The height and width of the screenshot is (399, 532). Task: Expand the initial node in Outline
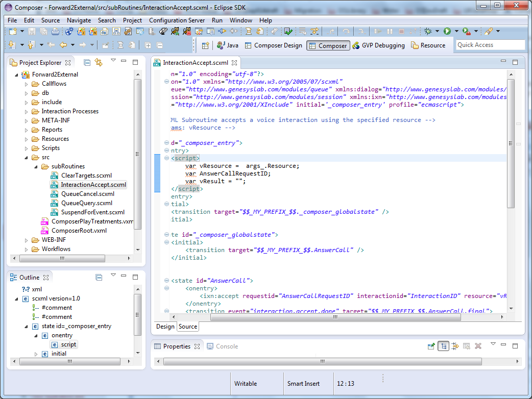(x=36, y=354)
